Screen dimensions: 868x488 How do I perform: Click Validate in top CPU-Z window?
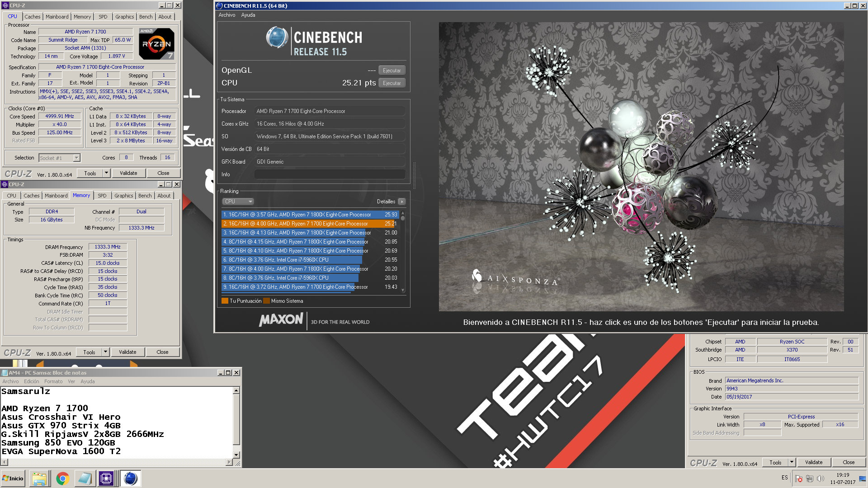128,173
